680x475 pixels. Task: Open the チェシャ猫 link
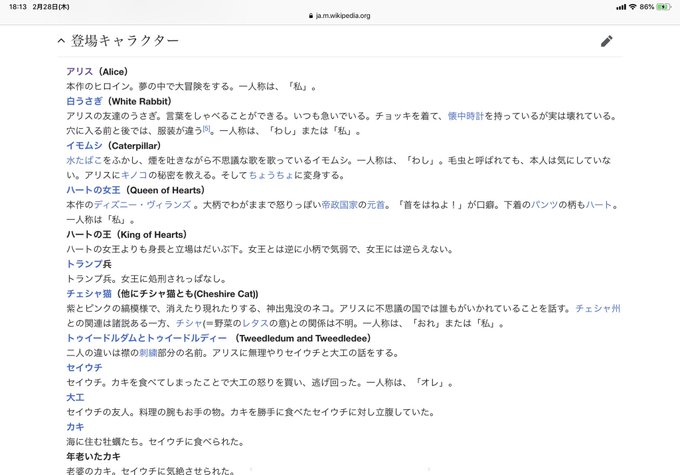click(x=89, y=294)
